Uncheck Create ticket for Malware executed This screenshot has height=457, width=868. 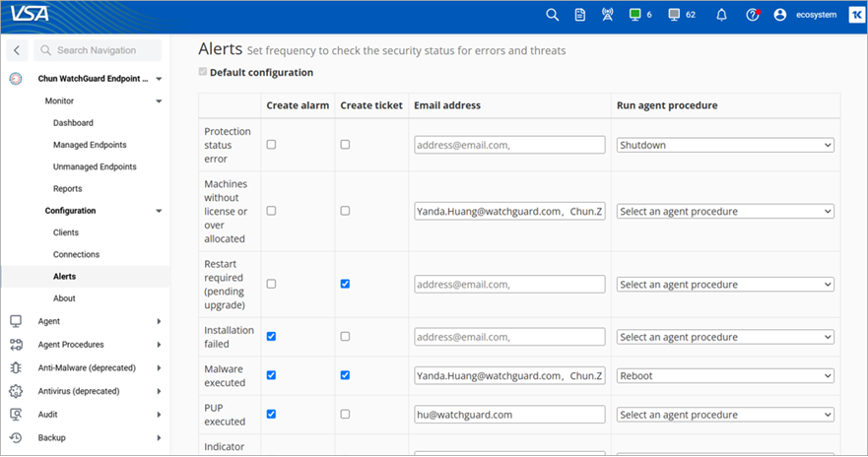tap(345, 375)
